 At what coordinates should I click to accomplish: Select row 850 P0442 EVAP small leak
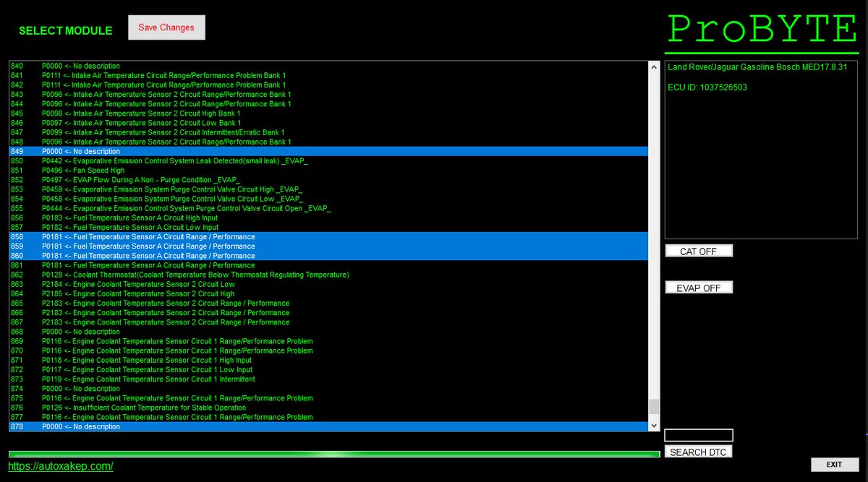click(x=328, y=160)
